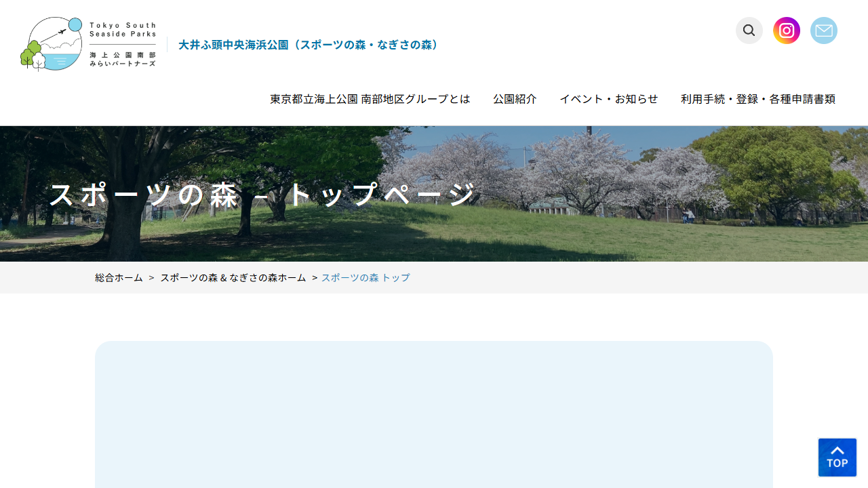Open the Instagram icon link
868x488 pixels.
[x=787, y=30]
